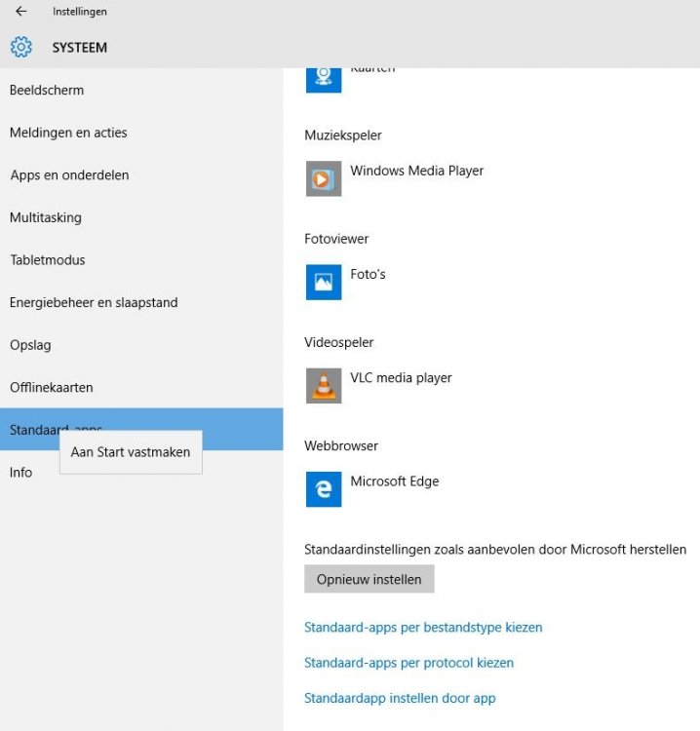This screenshot has width=700, height=731.
Task: Select the Multitasking section
Action: 46,217
